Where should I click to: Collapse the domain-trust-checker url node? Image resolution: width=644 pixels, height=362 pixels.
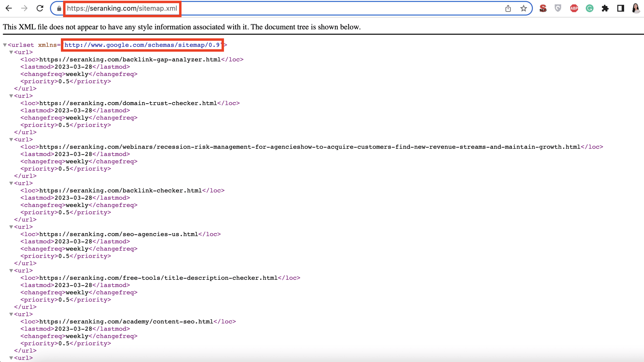[x=11, y=96]
